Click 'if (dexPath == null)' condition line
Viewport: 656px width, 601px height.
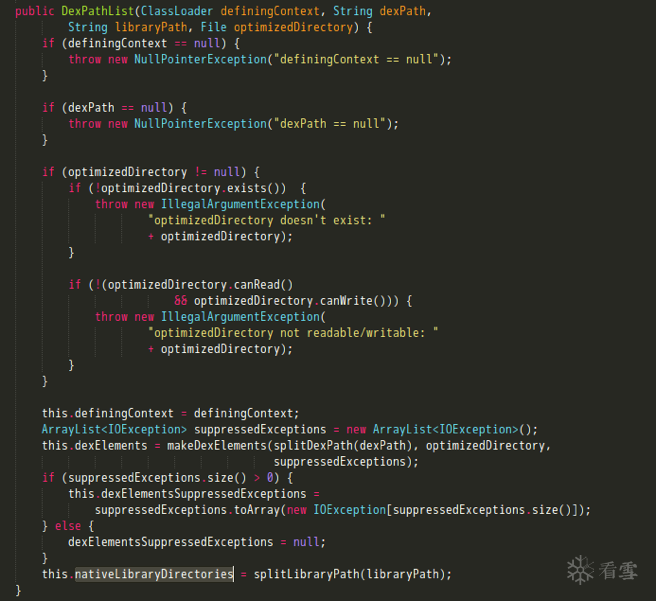tap(114, 108)
